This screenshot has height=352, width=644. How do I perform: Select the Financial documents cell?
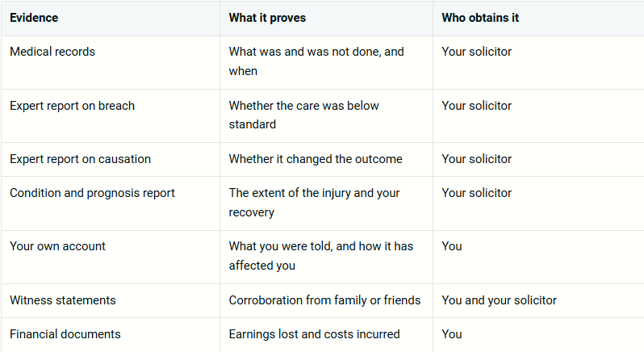point(110,335)
